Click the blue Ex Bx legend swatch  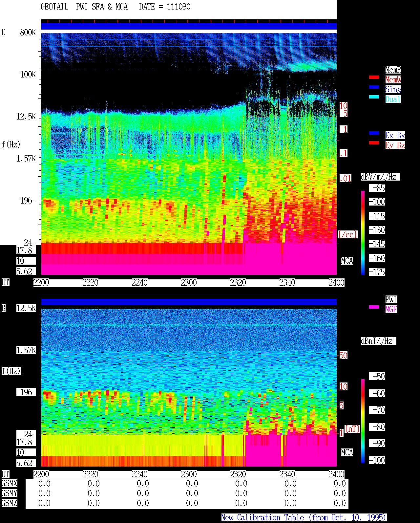click(374, 133)
